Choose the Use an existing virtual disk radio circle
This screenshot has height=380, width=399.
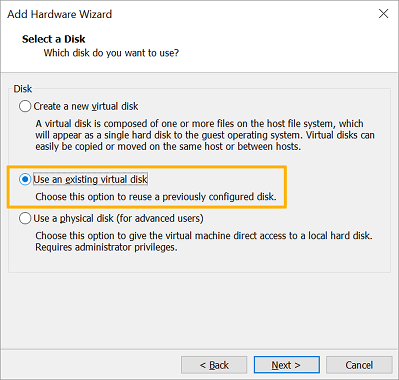(25, 179)
